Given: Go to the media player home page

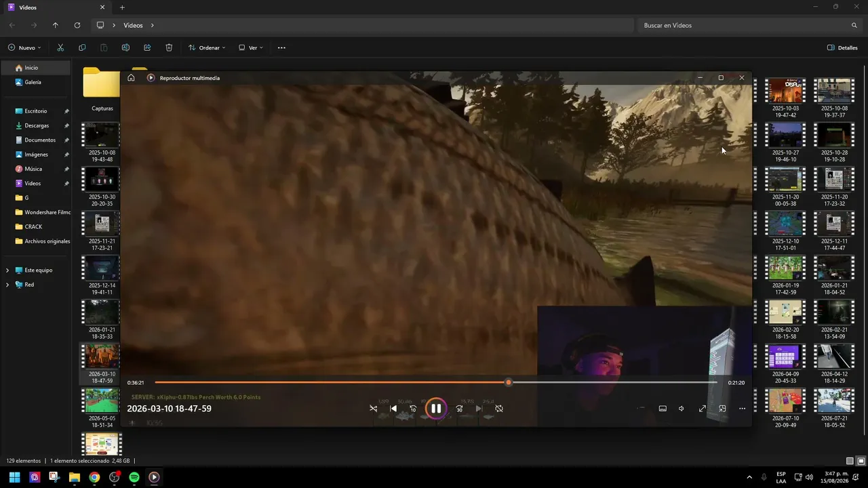Looking at the screenshot, I should [x=131, y=78].
